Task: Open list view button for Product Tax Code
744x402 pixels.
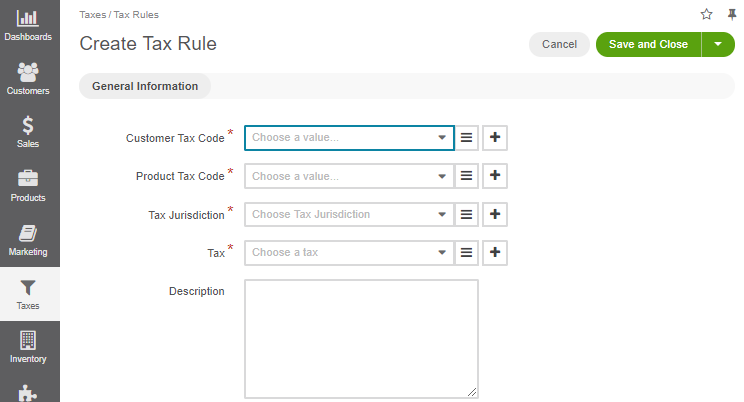Action: coord(466,176)
